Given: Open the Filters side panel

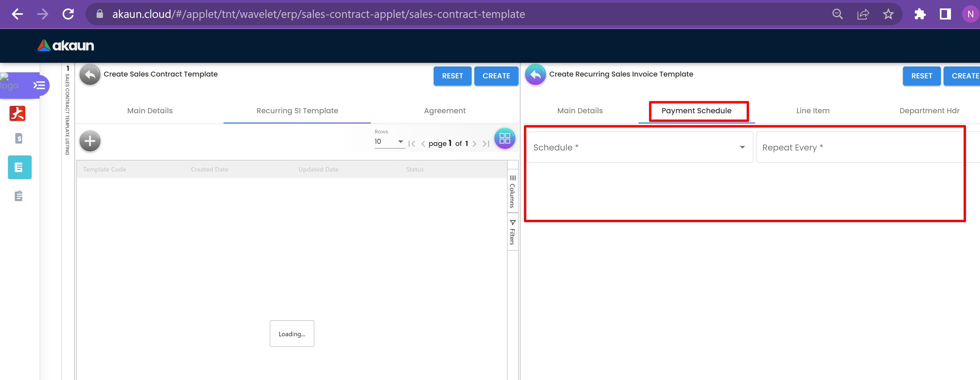Looking at the screenshot, I should 513,232.
